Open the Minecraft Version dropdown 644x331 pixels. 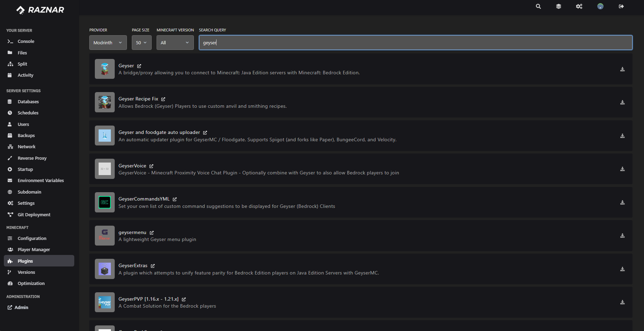click(175, 42)
